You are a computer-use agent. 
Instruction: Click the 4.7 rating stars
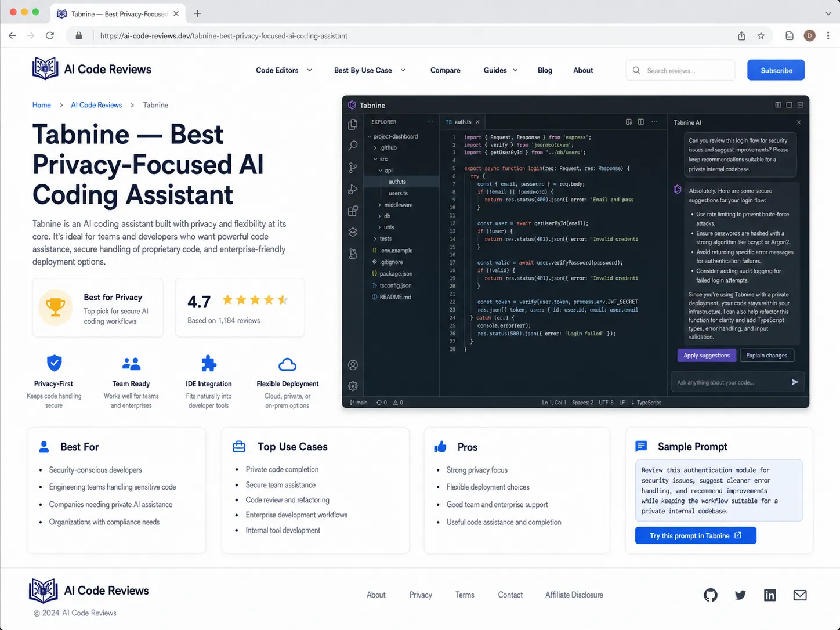click(255, 300)
